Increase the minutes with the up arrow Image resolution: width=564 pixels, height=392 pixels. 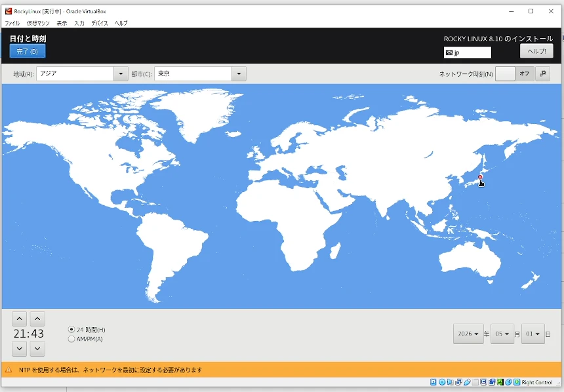(x=37, y=319)
